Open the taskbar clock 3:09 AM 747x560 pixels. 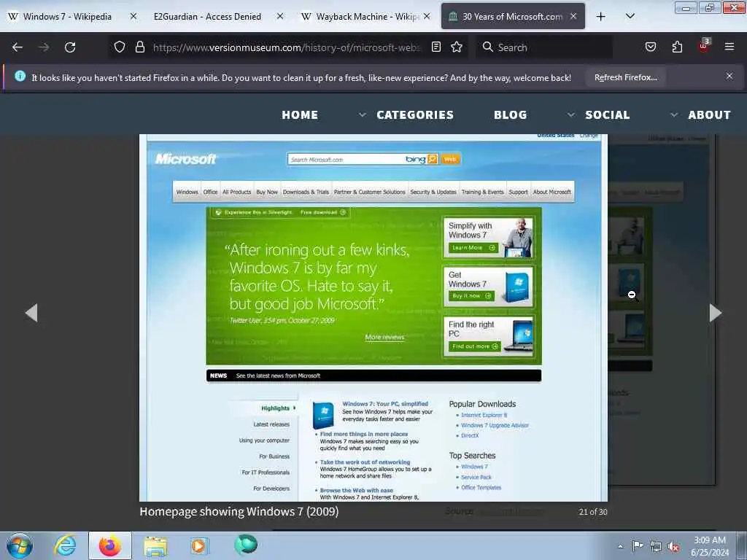pyautogui.click(x=709, y=546)
